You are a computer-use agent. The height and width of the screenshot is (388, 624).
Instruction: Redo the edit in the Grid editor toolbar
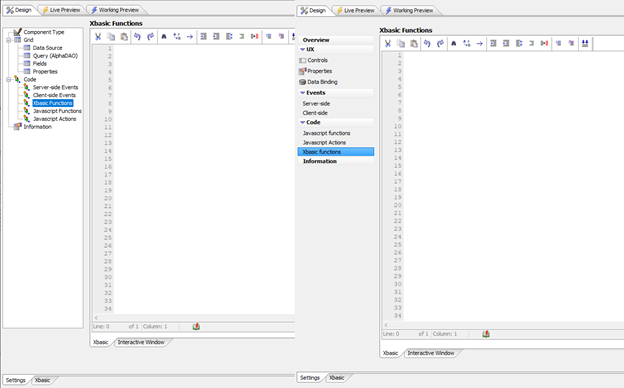click(x=150, y=37)
